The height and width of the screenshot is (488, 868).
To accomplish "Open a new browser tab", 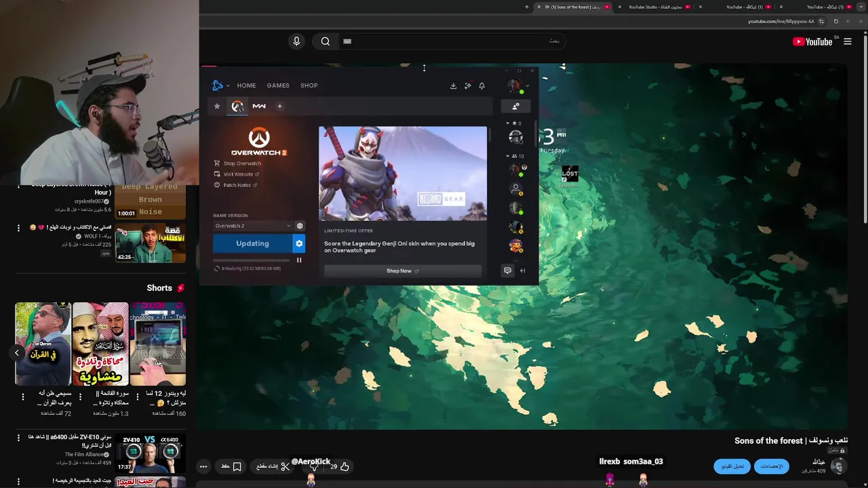I will click(x=527, y=7).
